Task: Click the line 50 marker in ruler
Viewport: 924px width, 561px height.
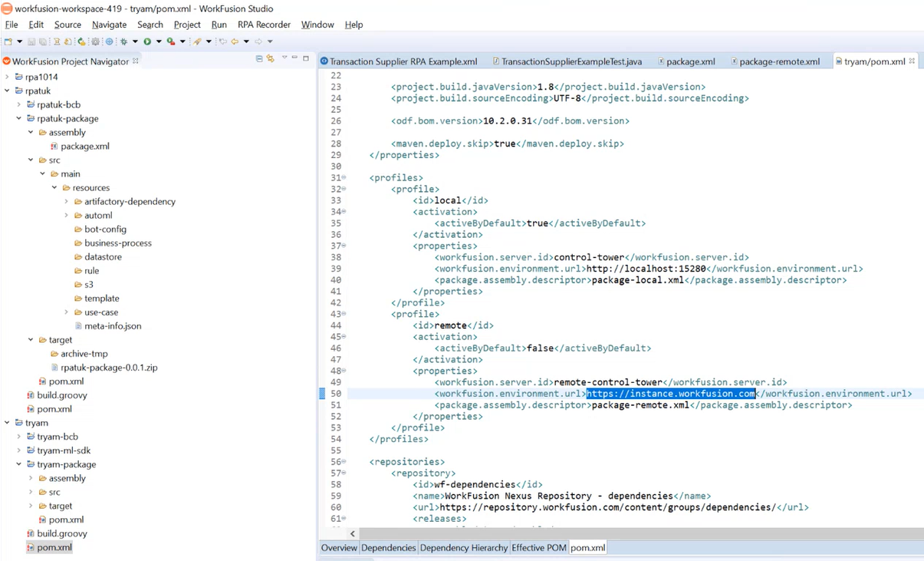Action: point(322,394)
